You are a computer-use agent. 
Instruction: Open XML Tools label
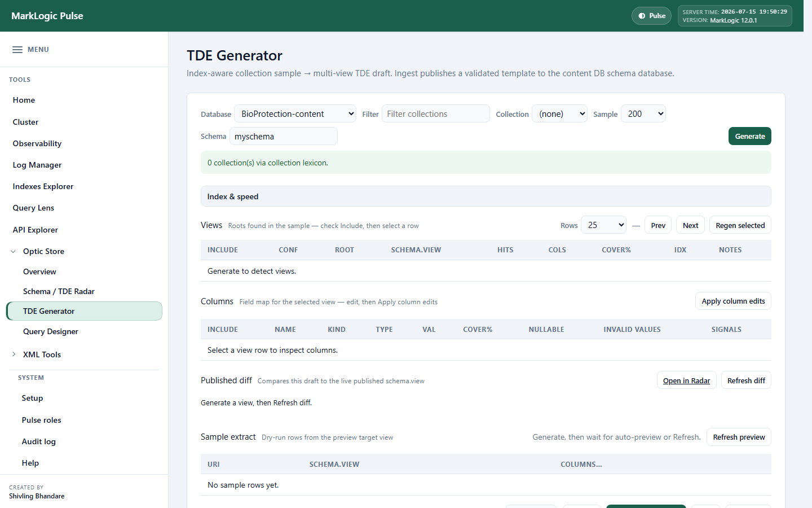[42, 354]
